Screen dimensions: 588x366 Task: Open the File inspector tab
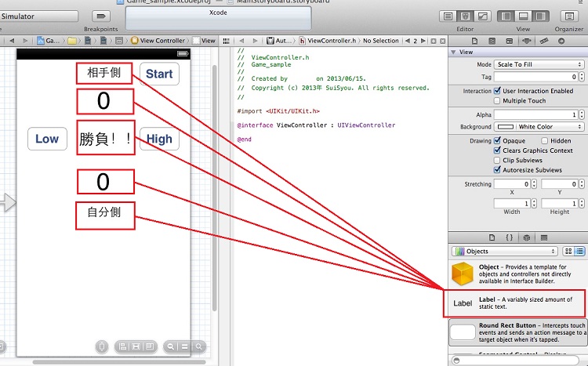[x=474, y=41]
